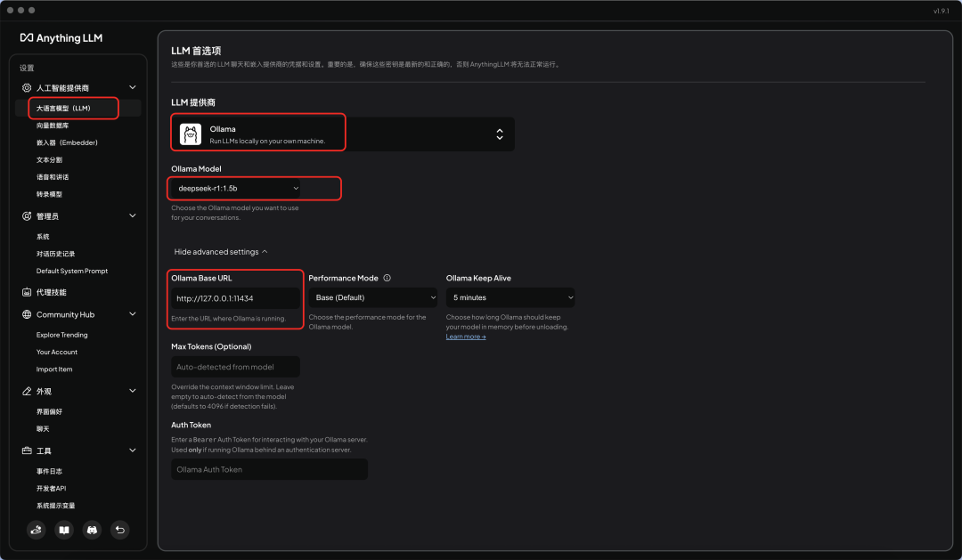Click the Max Tokens input field
This screenshot has width=962, height=560.
coord(235,367)
